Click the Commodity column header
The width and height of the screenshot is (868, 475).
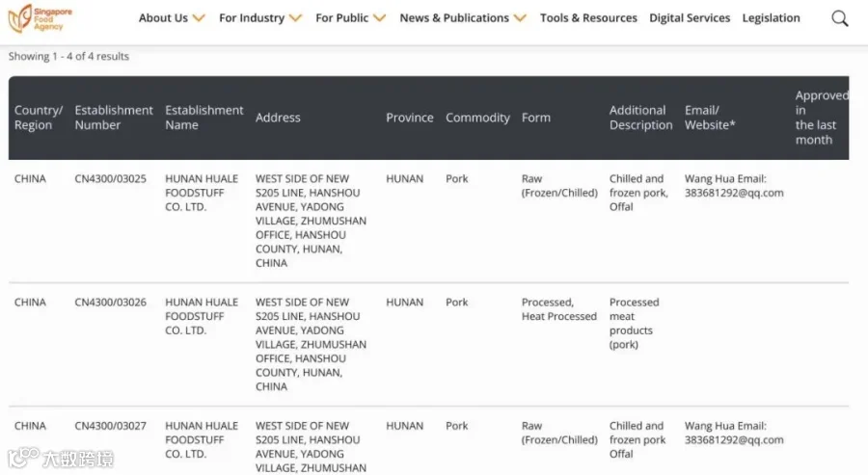(477, 118)
